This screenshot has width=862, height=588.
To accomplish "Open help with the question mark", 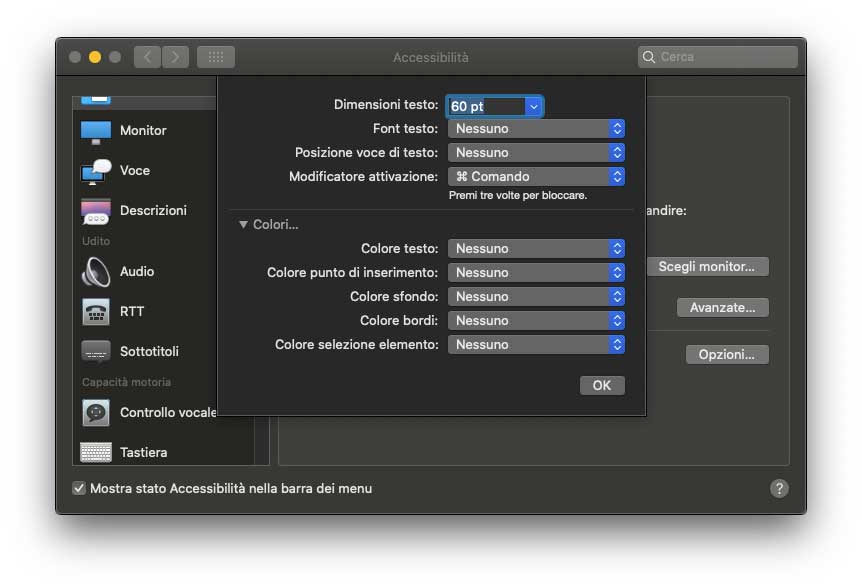I will 779,488.
